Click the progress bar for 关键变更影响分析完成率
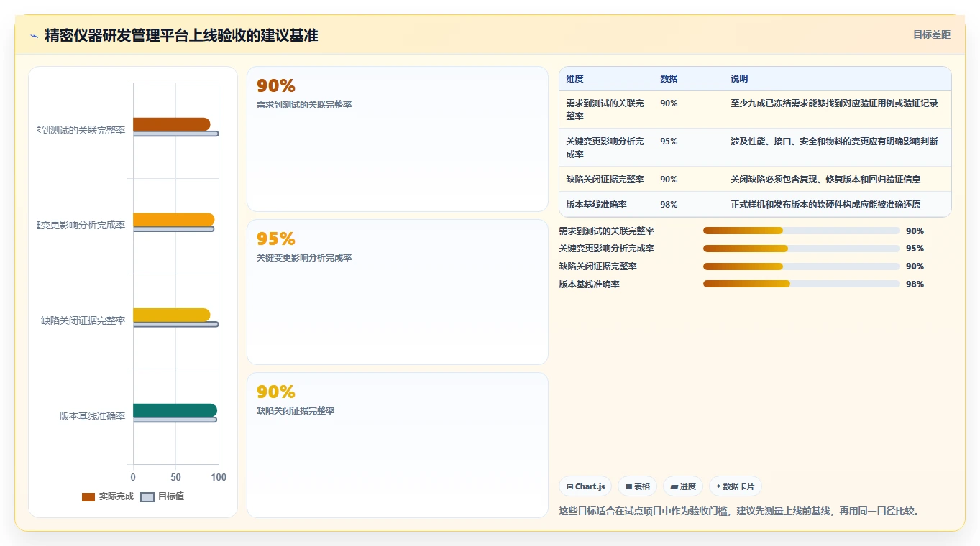Viewport: 980px width, 546px height. [802, 249]
